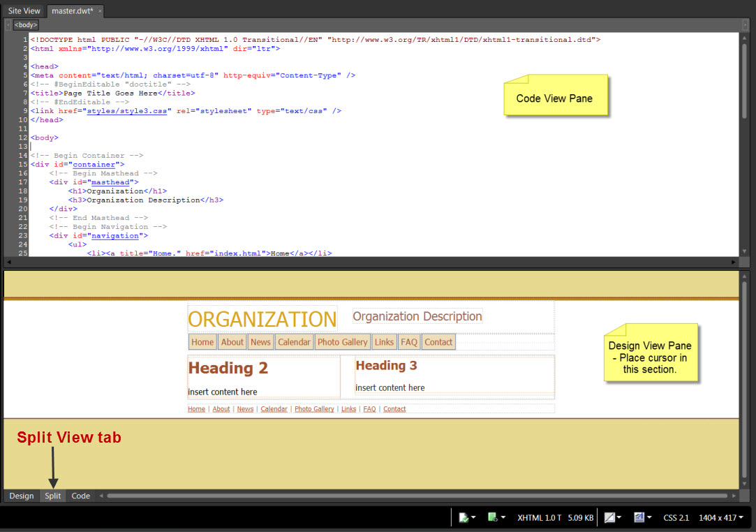This screenshot has height=532, width=756.
Task: Switch to the Code view tab
Action: pos(80,496)
